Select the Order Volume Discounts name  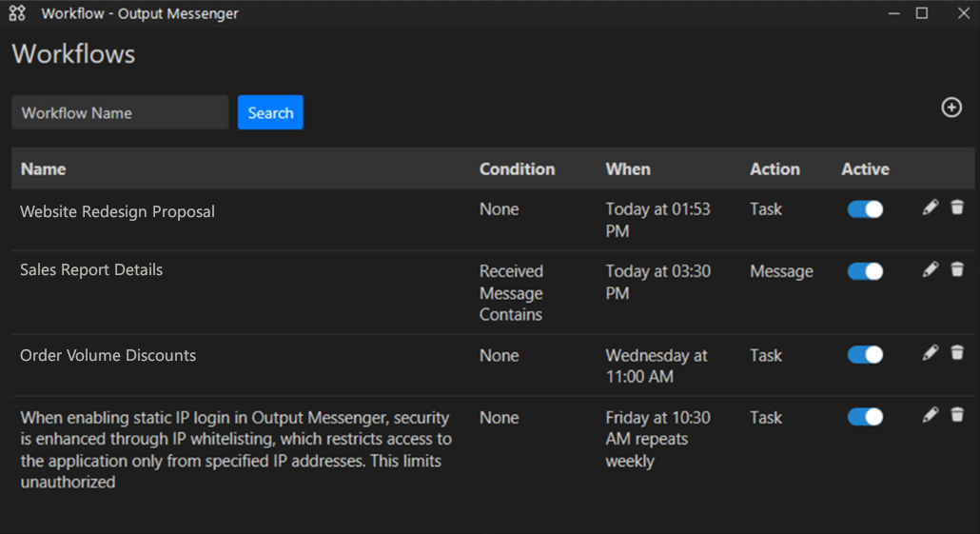coord(108,355)
